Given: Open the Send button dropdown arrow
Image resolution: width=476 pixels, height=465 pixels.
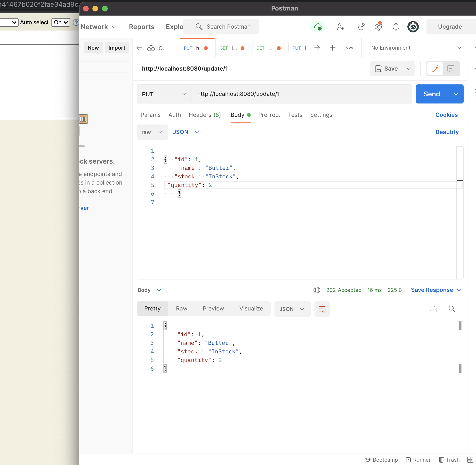Looking at the screenshot, I should (x=456, y=94).
